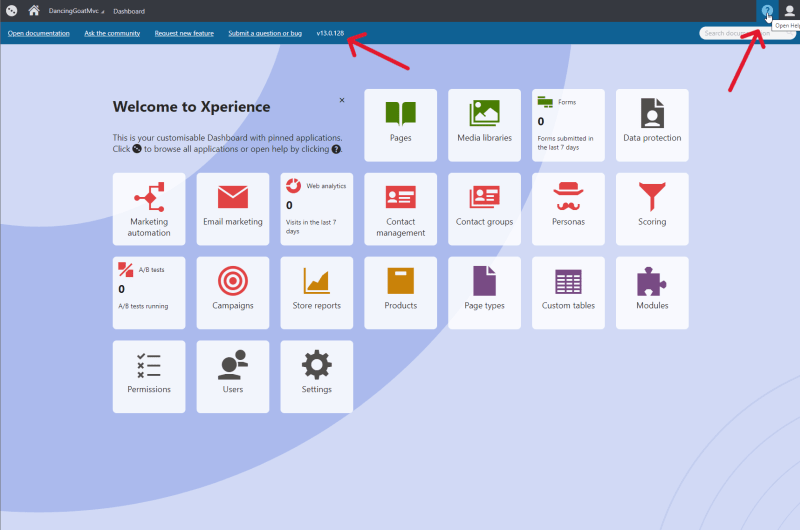Open the Page types tile
The width and height of the screenshot is (800, 530).
click(x=484, y=292)
